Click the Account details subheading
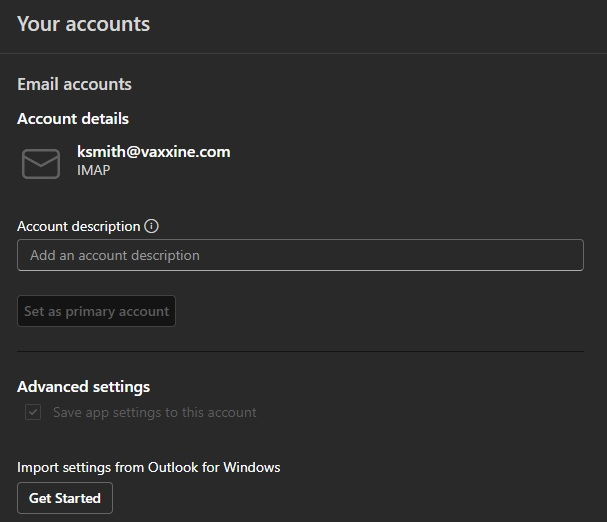Image resolution: width=607 pixels, height=522 pixels. (x=73, y=119)
